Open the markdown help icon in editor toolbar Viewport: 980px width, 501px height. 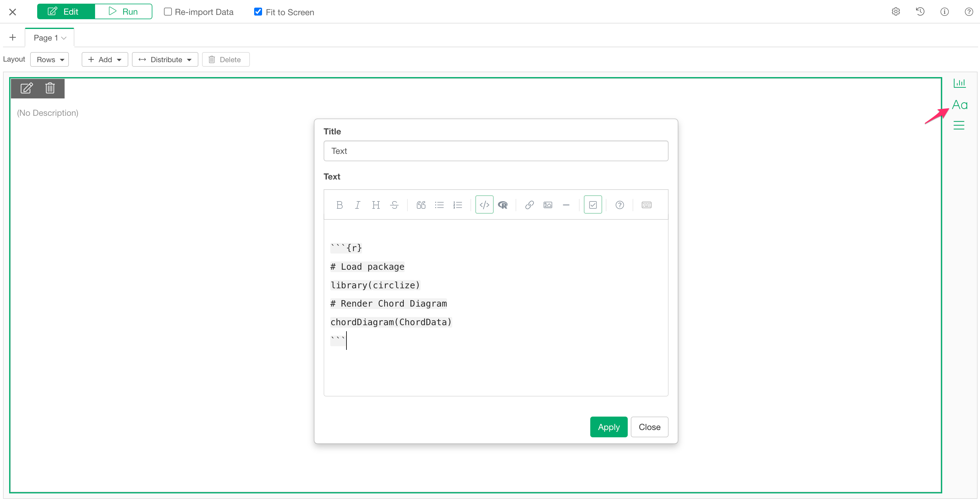(620, 205)
